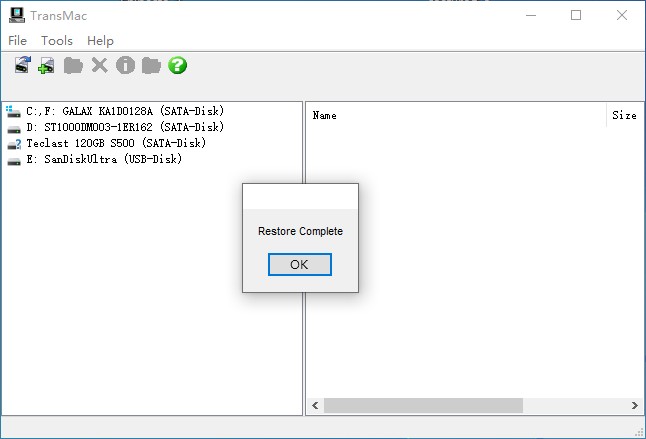Click the Restore Complete message text

pos(300,231)
